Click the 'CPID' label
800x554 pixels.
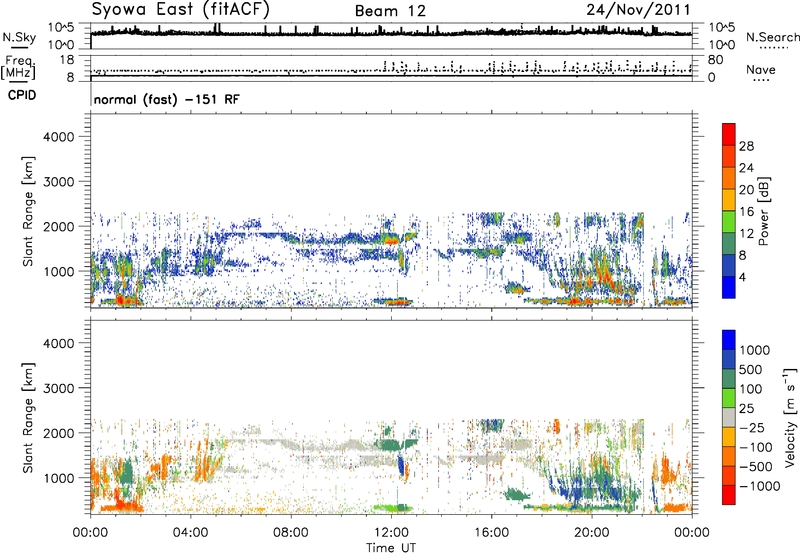22,95
